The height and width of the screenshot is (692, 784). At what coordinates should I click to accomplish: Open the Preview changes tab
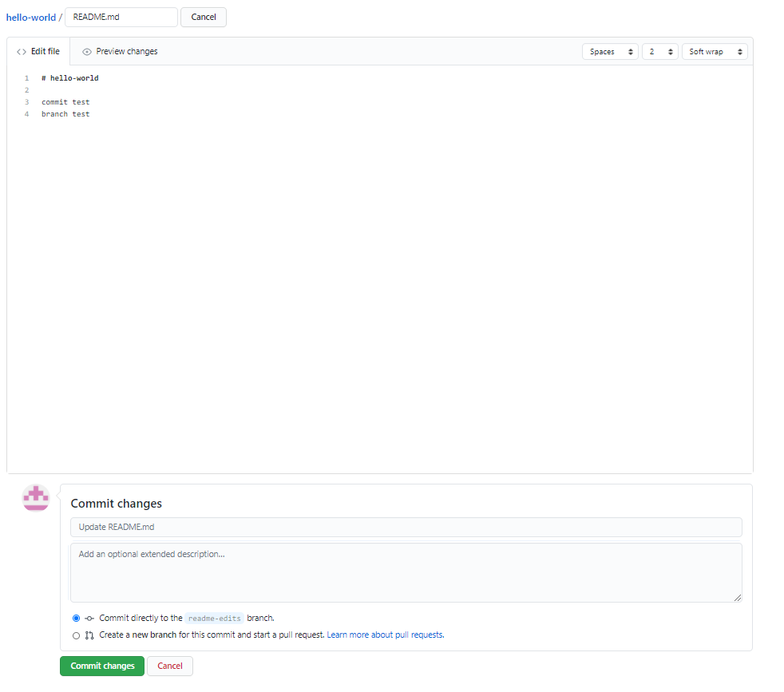120,52
